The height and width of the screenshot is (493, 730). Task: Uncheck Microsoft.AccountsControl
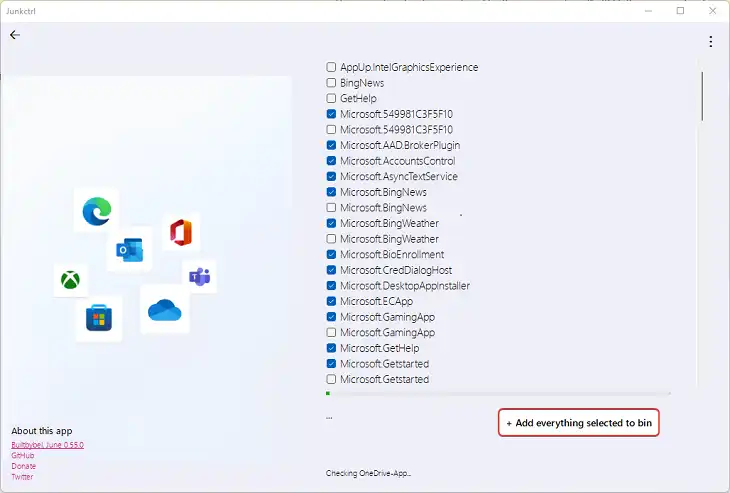[x=331, y=161]
